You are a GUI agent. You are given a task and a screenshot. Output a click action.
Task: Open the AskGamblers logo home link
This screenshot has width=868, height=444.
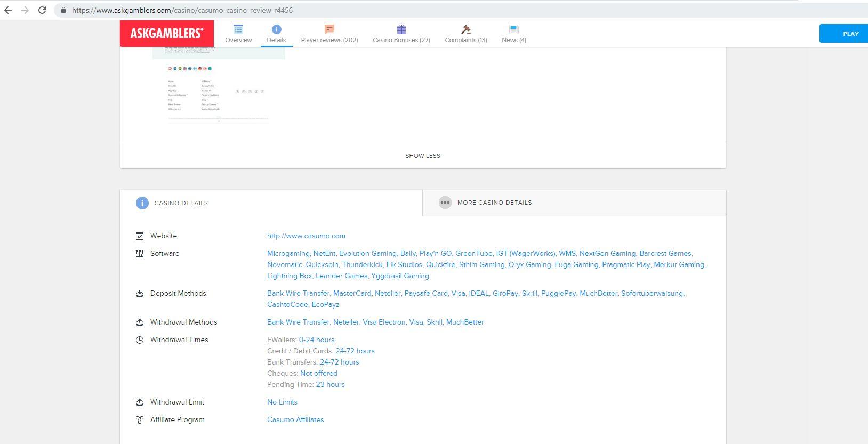(167, 33)
